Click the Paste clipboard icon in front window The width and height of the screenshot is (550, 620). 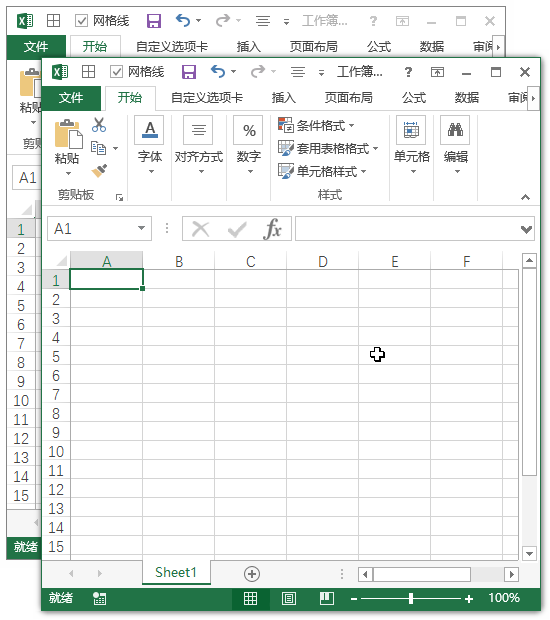click(68, 134)
